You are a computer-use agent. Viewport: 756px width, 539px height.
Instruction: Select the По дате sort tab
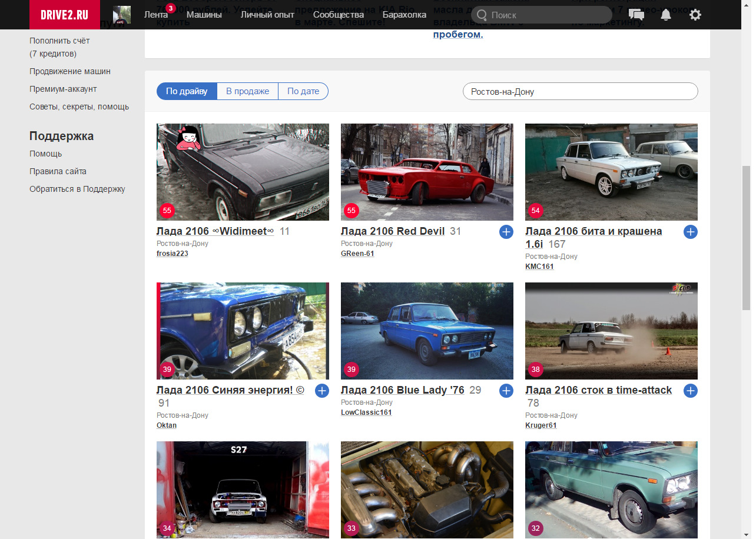tap(303, 91)
